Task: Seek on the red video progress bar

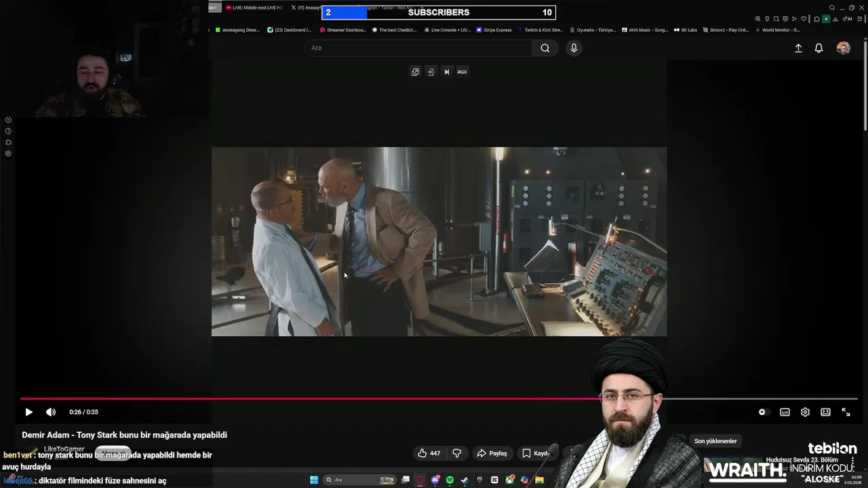Action: [439, 399]
